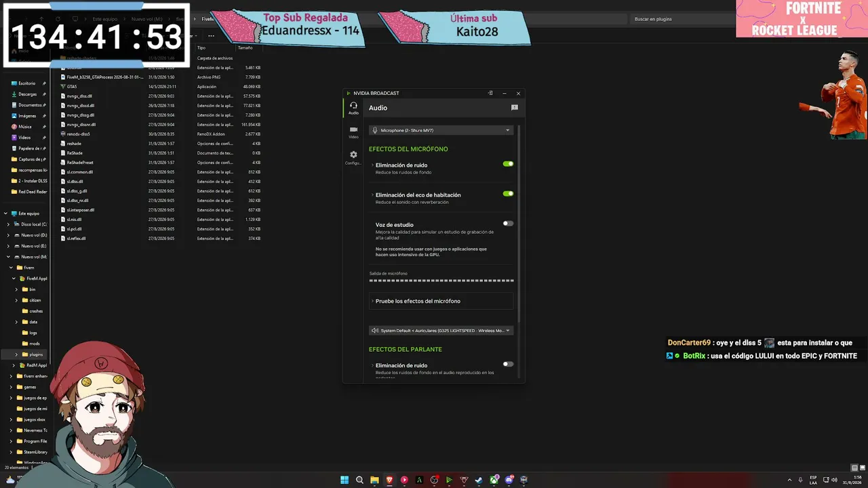Click the renodx-dlss5 file icon
Viewport: 868px width, 488px height.
pyautogui.click(x=63, y=134)
